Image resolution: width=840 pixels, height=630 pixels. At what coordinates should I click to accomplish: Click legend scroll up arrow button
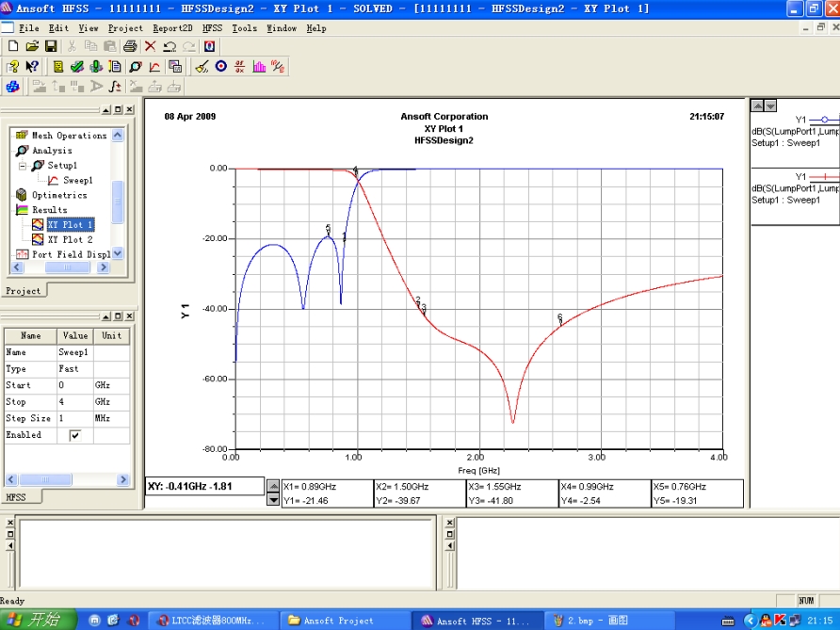coord(757,105)
